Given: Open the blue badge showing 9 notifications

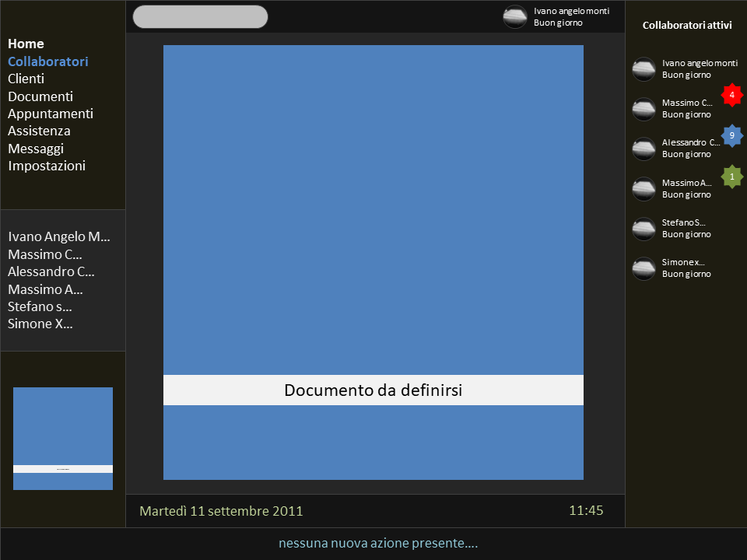Looking at the screenshot, I should (x=731, y=135).
